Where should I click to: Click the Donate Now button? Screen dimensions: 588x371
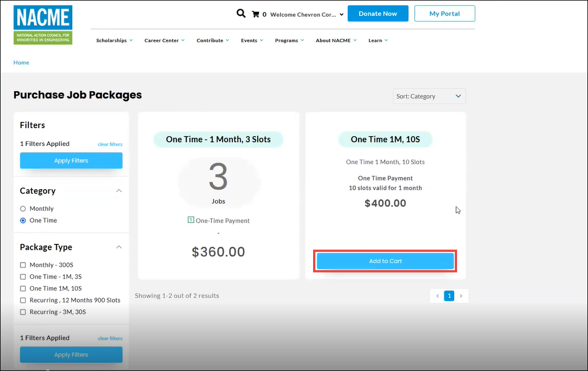pyautogui.click(x=378, y=14)
